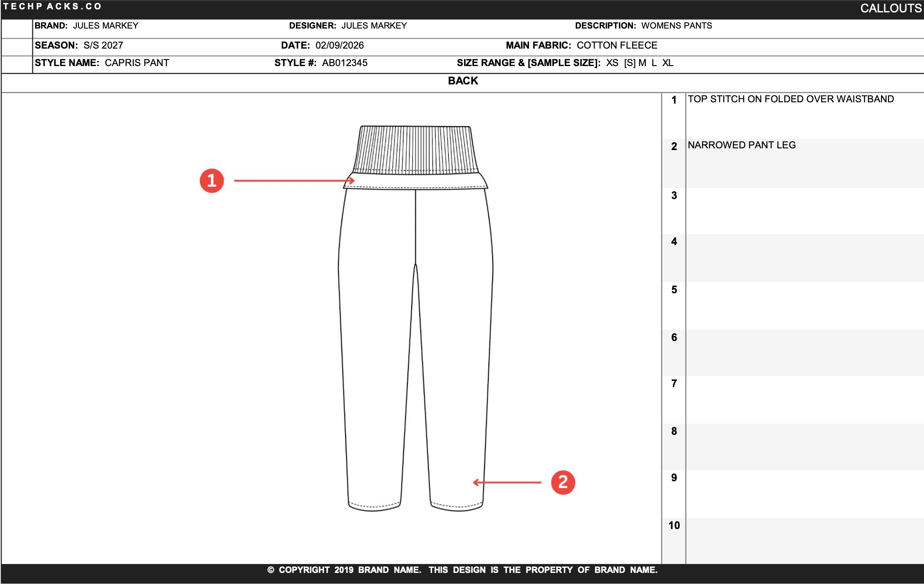This screenshot has height=584, width=924.
Task: Click the STYLE NAME: field label
Action: click(x=67, y=63)
